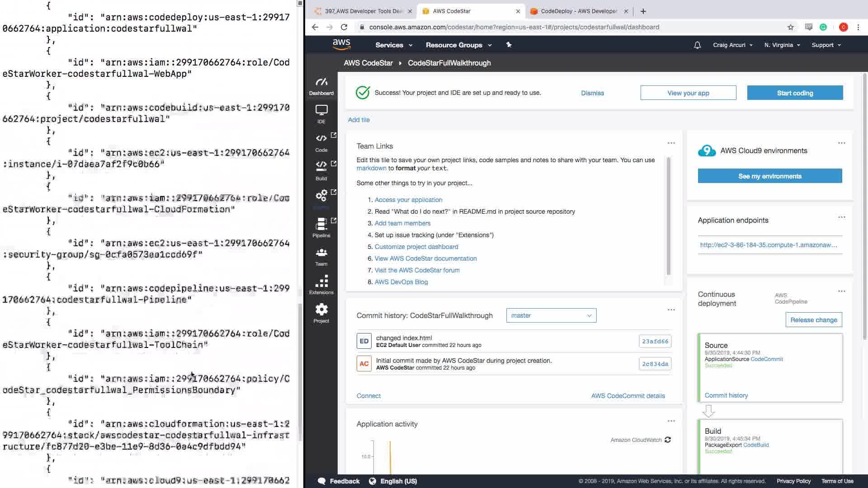Open the Build sidebar icon
This screenshot has height=488, width=868.
(321, 170)
